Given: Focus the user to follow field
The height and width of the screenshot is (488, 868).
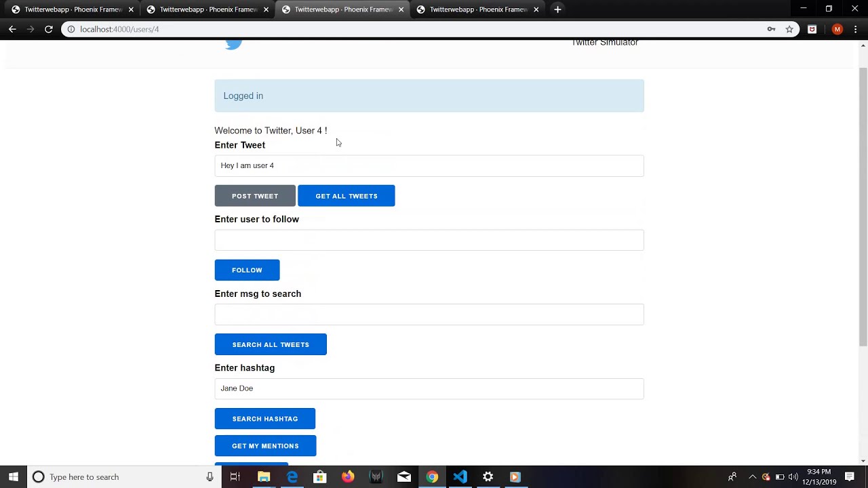Looking at the screenshot, I should point(429,240).
